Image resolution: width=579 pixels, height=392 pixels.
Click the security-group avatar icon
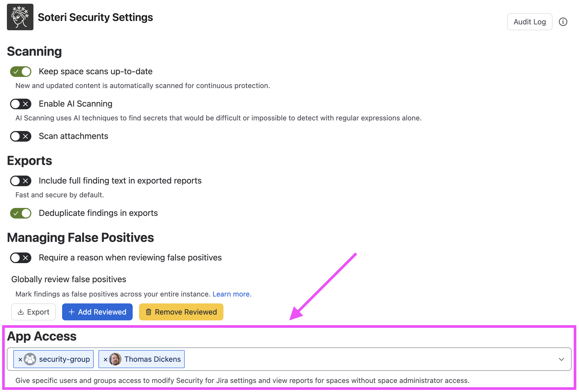click(x=30, y=359)
